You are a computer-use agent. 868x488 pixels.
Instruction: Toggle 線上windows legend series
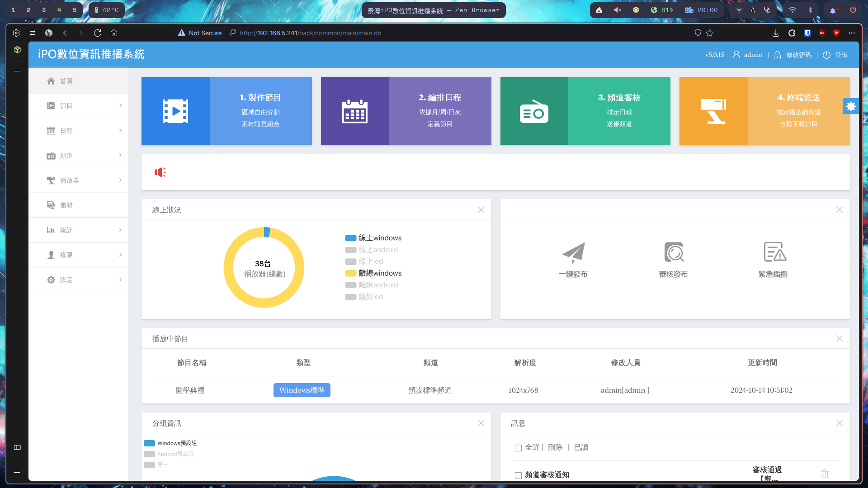(x=373, y=238)
